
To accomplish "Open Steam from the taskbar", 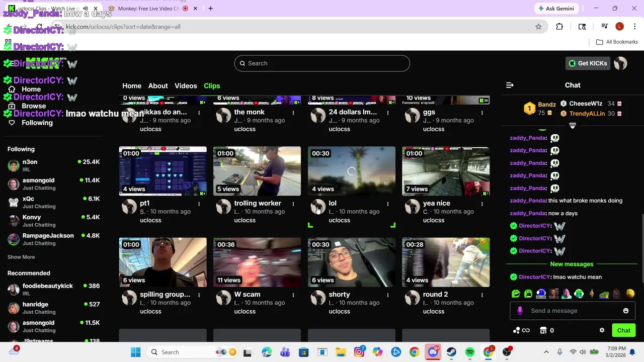I will pos(451,352).
